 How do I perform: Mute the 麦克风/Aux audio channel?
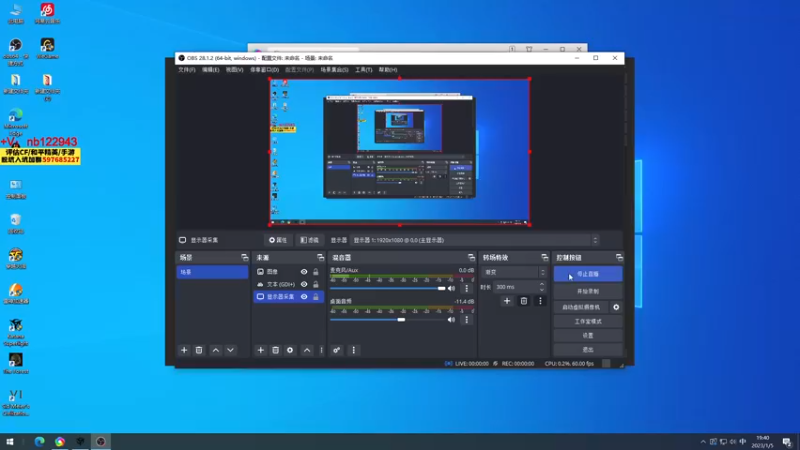pyautogui.click(x=452, y=288)
